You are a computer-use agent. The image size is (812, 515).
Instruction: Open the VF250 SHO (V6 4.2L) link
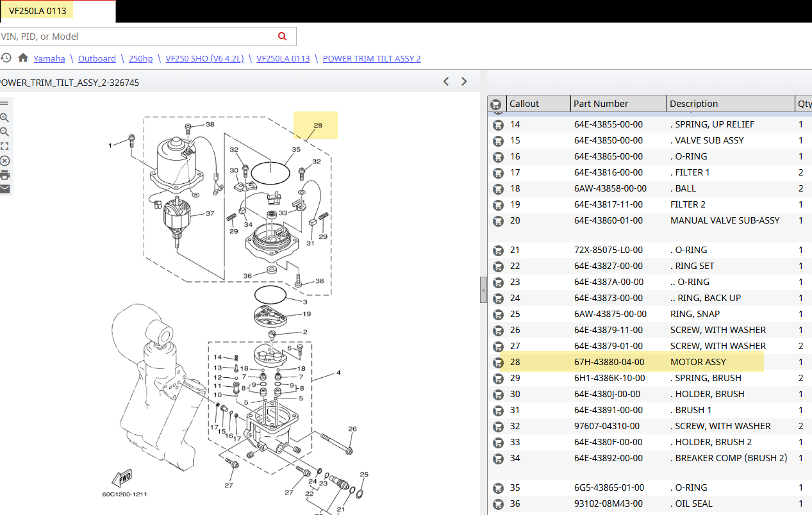(205, 58)
